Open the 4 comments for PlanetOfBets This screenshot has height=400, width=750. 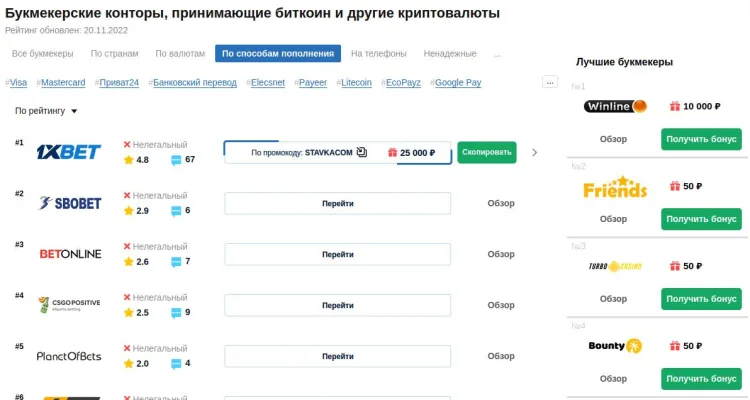coord(181,364)
